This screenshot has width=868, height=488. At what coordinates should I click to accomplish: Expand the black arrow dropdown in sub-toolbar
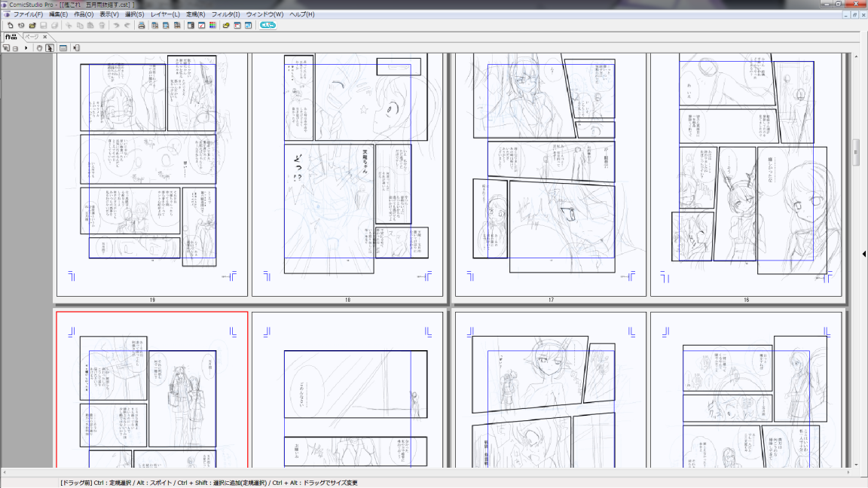(x=26, y=48)
